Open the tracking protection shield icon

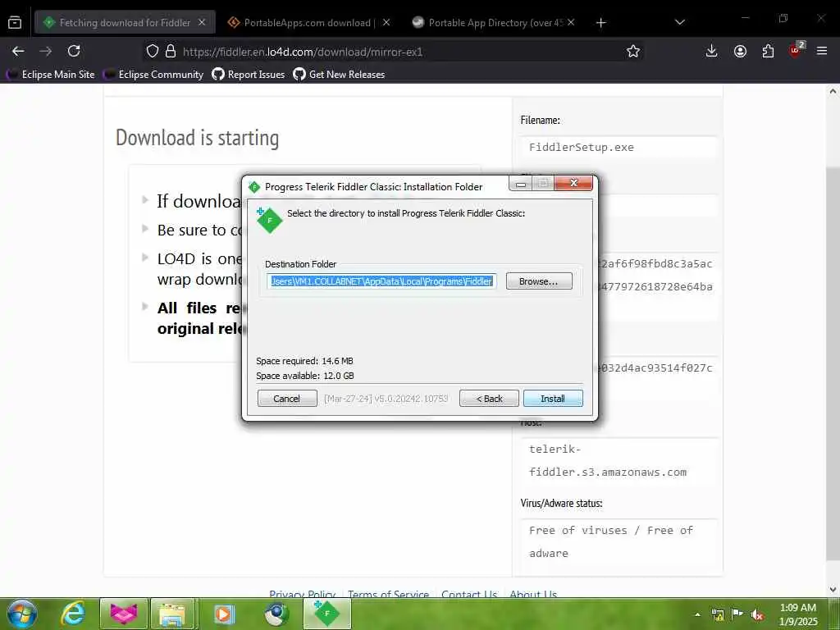[x=153, y=52]
